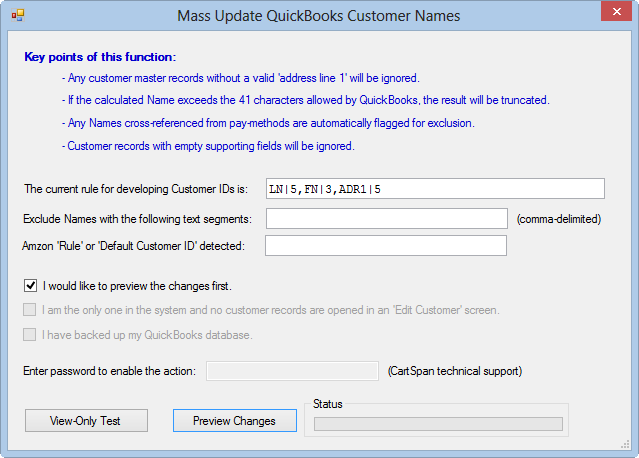Click 'Enter password to enable the action:' label
Image resolution: width=639 pixels, height=458 pixels.
[110, 371]
